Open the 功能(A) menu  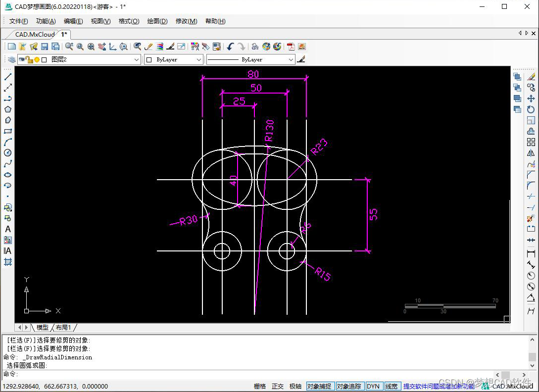pos(46,21)
